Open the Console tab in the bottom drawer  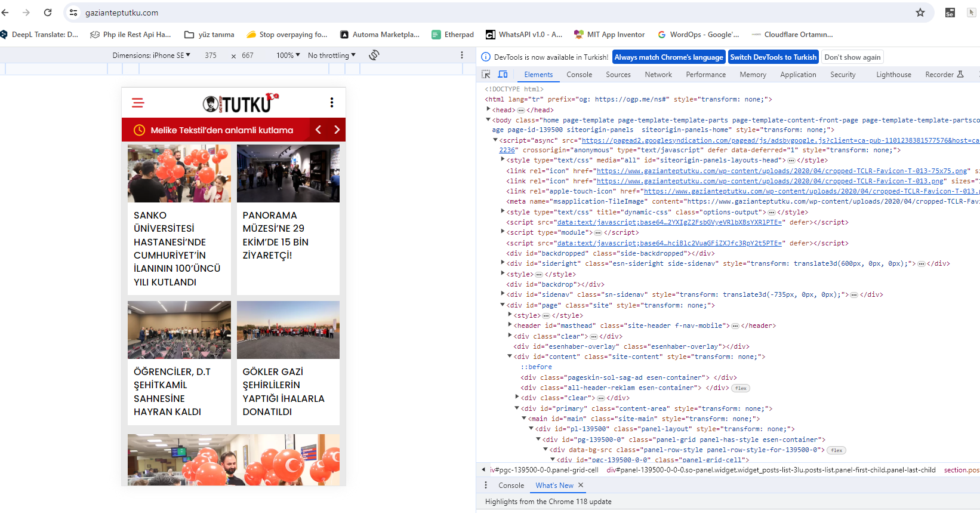pyautogui.click(x=511, y=486)
